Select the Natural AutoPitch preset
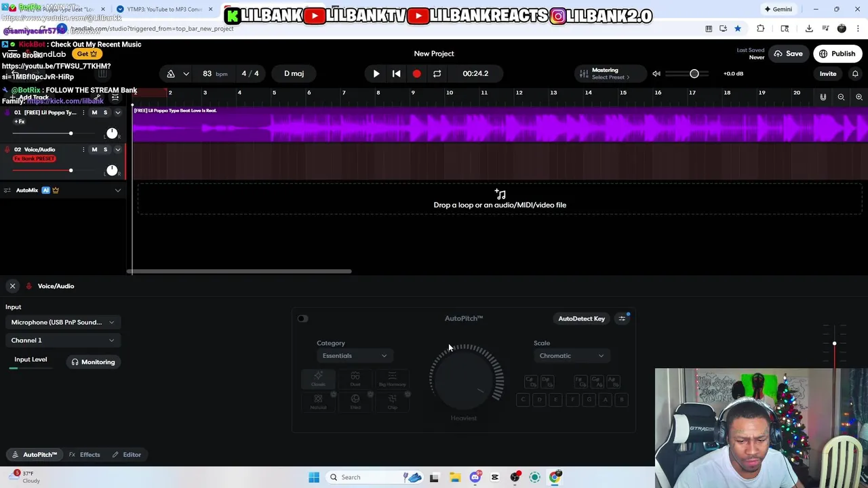Screen dimensions: 868x488 pos(318,401)
